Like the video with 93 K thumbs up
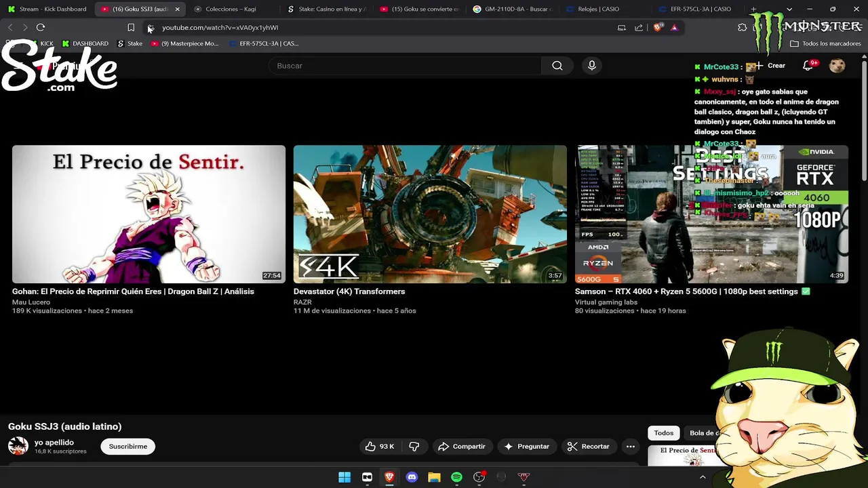Image resolution: width=868 pixels, height=488 pixels. (x=380, y=446)
